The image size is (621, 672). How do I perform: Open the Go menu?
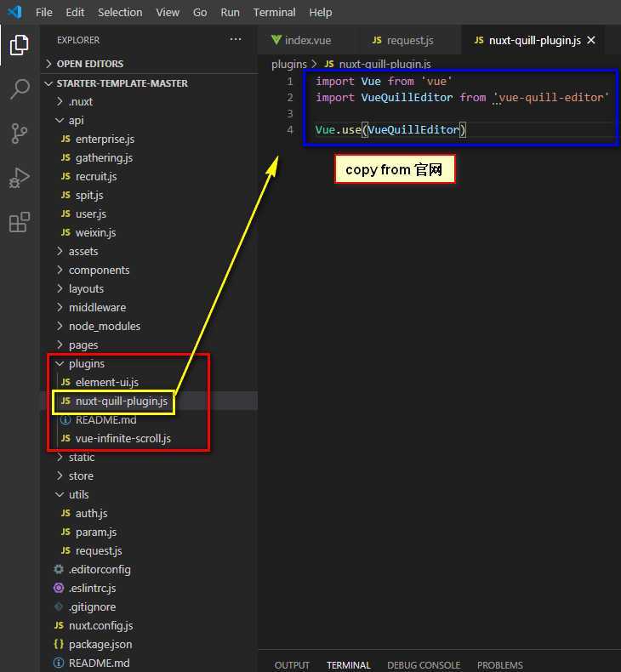200,13
